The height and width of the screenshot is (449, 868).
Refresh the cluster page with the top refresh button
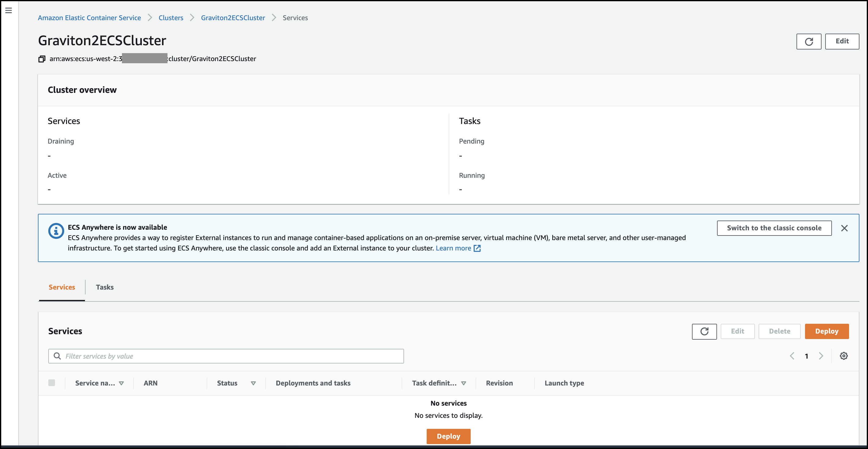(809, 42)
